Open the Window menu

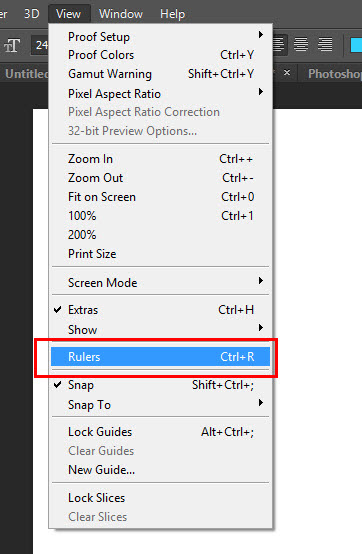(x=121, y=14)
